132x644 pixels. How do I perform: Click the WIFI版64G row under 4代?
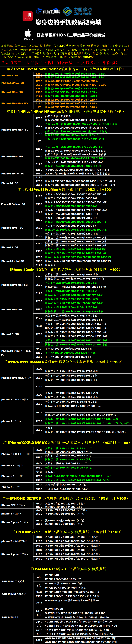pyautogui.click(x=88, y=575)
